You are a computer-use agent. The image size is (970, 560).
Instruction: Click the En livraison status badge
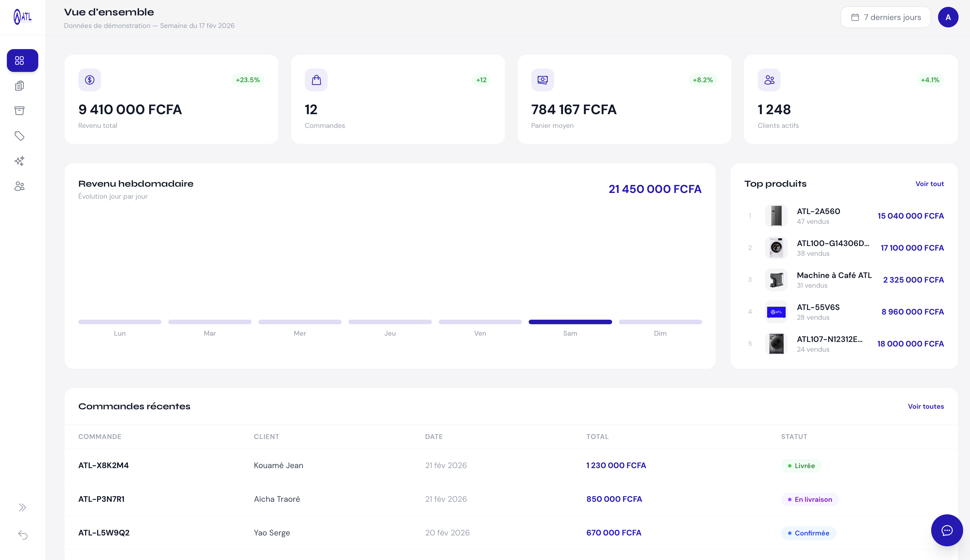click(x=809, y=499)
